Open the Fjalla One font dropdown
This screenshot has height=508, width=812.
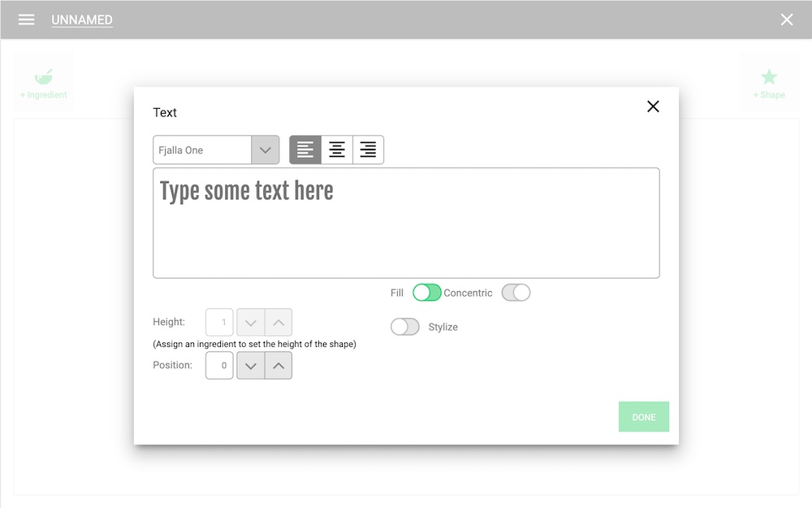(x=266, y=150)
